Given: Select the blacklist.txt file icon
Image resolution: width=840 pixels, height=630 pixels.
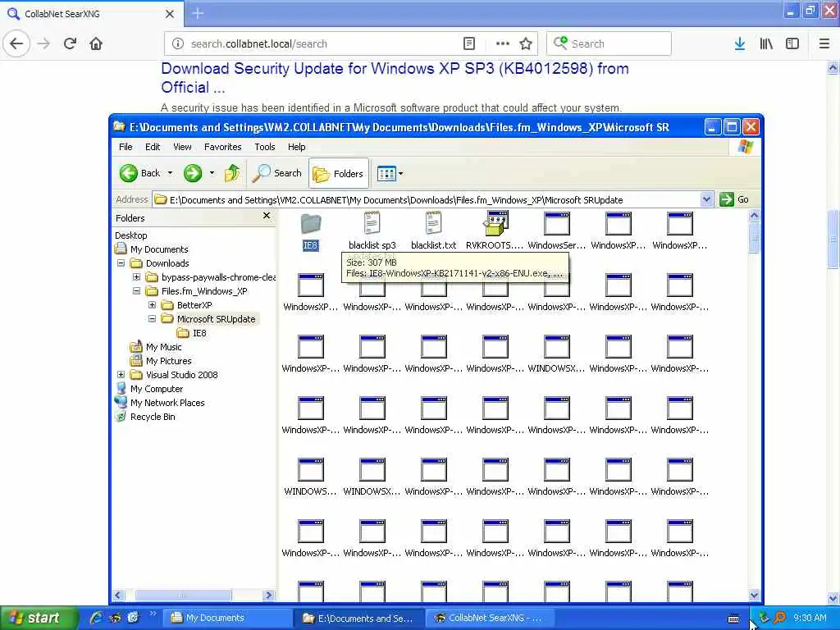Looking at the screenshot, I should 433,223.
